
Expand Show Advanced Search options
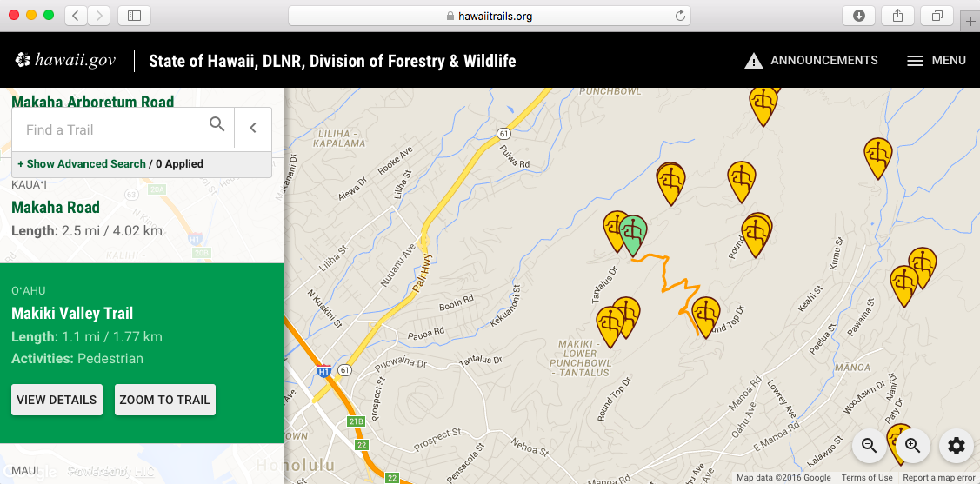point(81,163)
